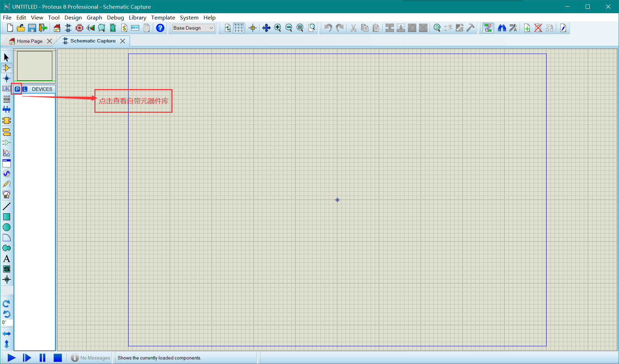Viewport: 619px width, 364px height.
Task: Open the Debug menu
Action: coord(115,17)
